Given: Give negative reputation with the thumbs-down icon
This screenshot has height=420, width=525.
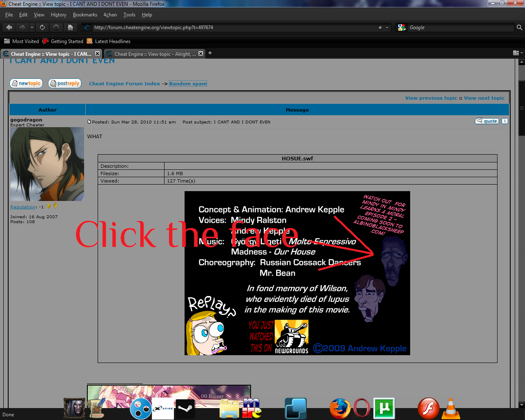Looking at the screenshot, I should click(x=55, y=205).
